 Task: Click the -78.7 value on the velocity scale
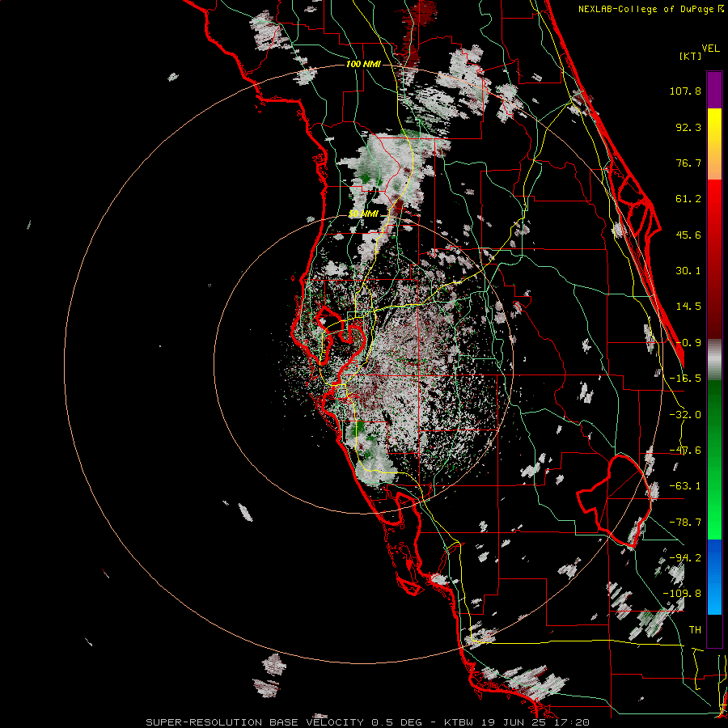[x=685, y=523]
